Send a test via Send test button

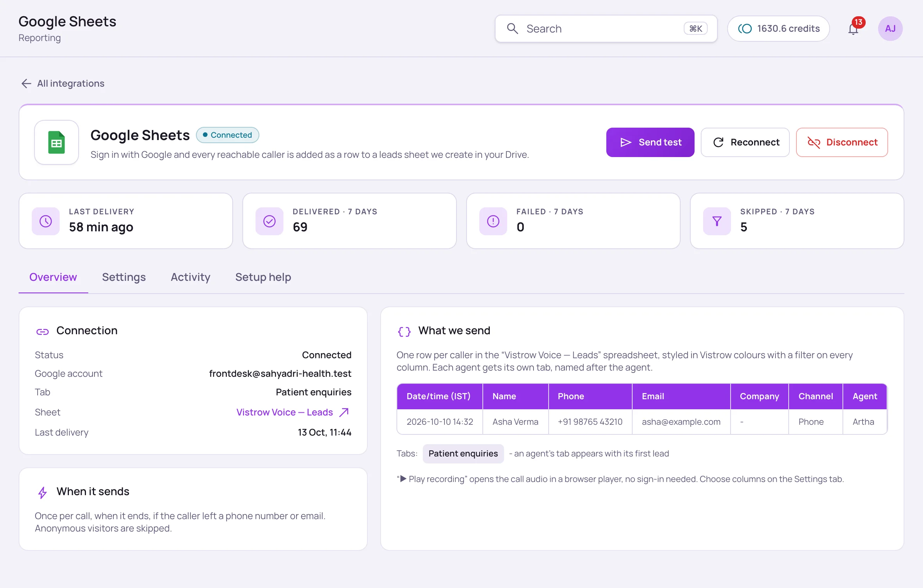[x=650, y=142]
